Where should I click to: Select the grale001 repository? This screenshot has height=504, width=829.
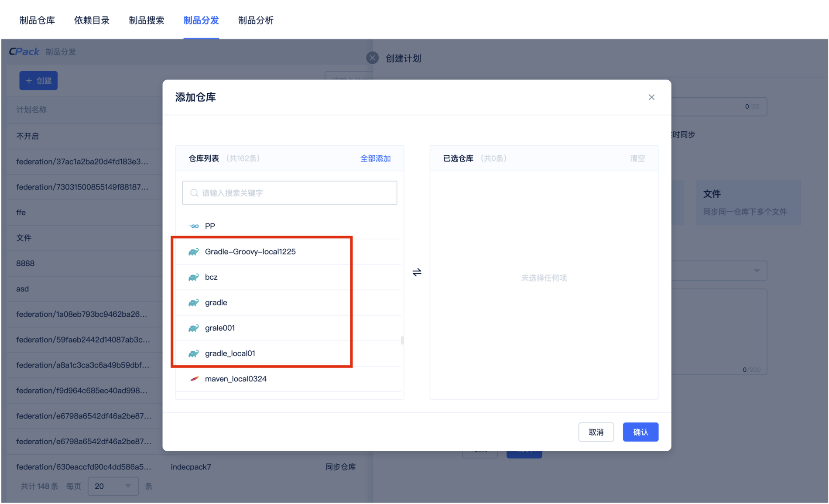[288, 328]
